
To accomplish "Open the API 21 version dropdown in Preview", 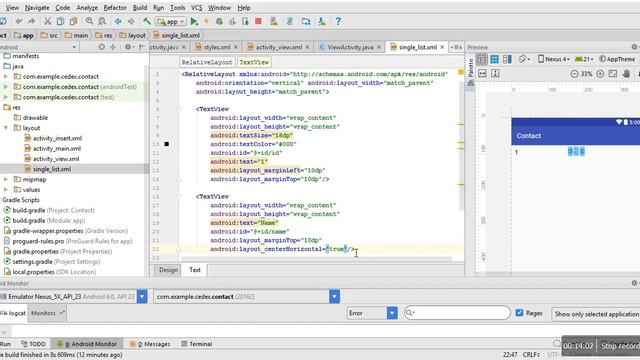I will pyautogui.click(x=584, y=59).
